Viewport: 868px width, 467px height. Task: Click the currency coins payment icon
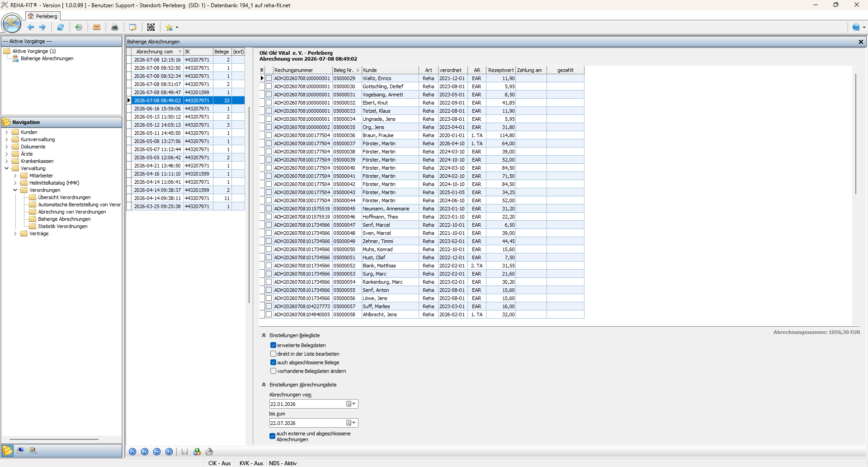coord(197,452)
